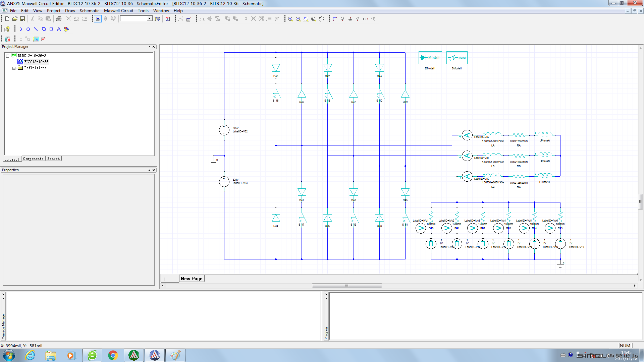Open the Help menu
Image resolution: width=644 pixels, height=362 pixels.
pyautogui.click(x=178, y=10)
